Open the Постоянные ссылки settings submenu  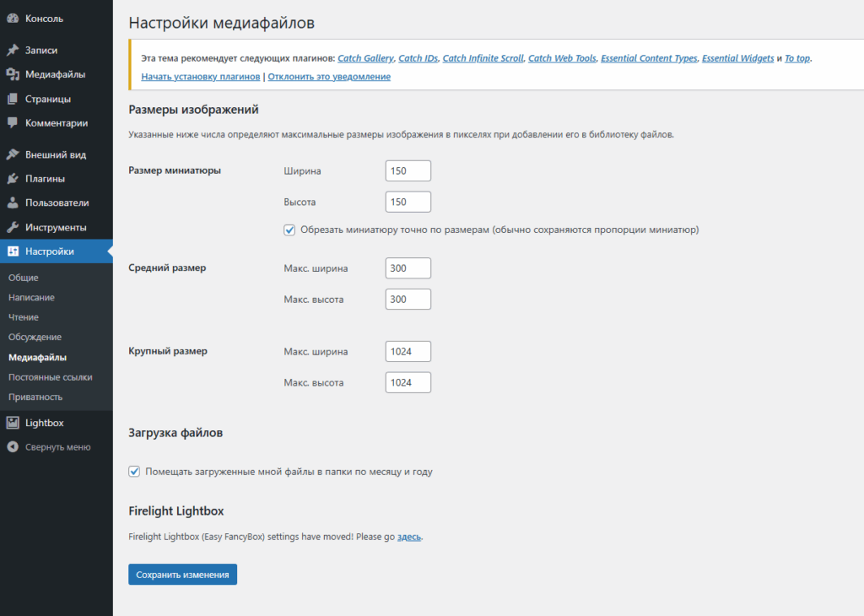click(x=50, y=377)
